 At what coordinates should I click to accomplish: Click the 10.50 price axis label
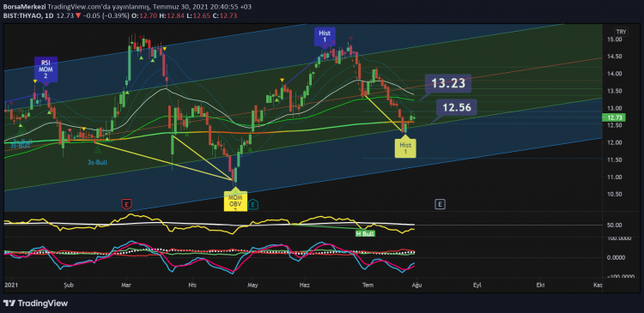pyautogui.click(x=614, y=195)
